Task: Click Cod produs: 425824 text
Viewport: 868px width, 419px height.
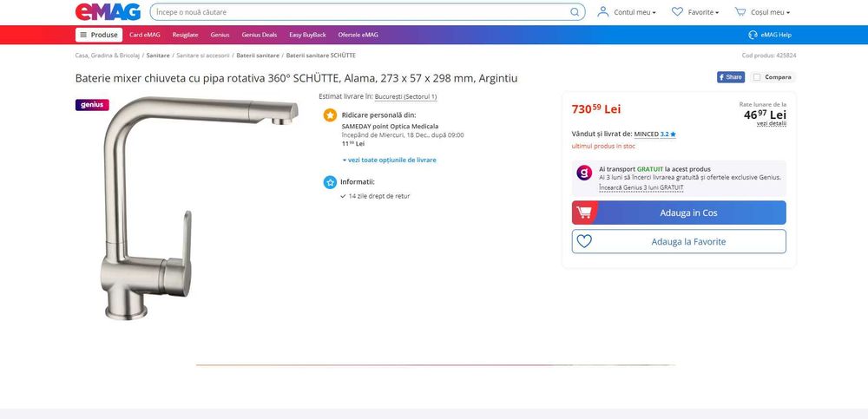Action: 769,56
